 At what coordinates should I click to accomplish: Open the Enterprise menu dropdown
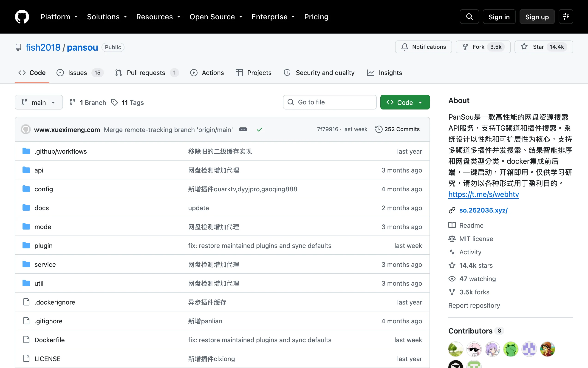[x=273, y=17]
